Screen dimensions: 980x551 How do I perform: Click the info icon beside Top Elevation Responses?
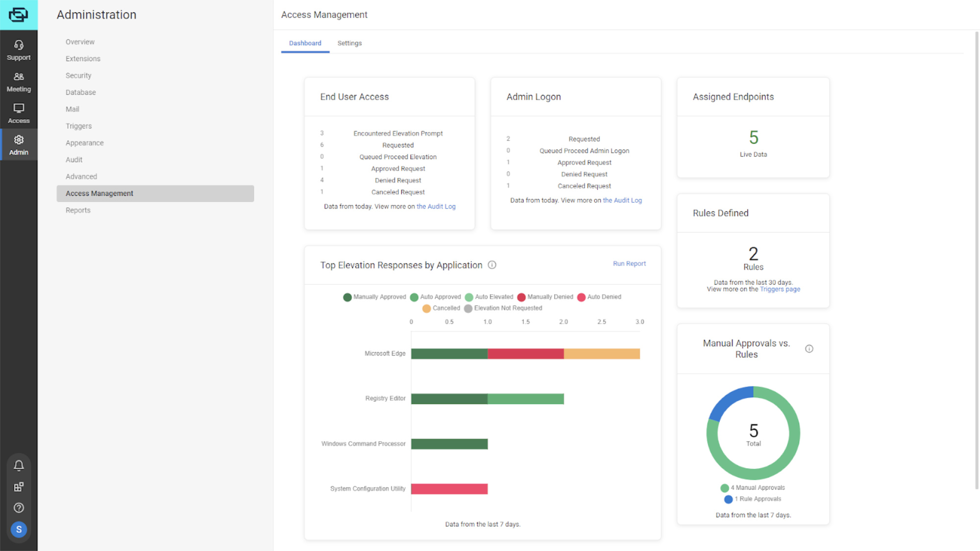tap(492, 264)
